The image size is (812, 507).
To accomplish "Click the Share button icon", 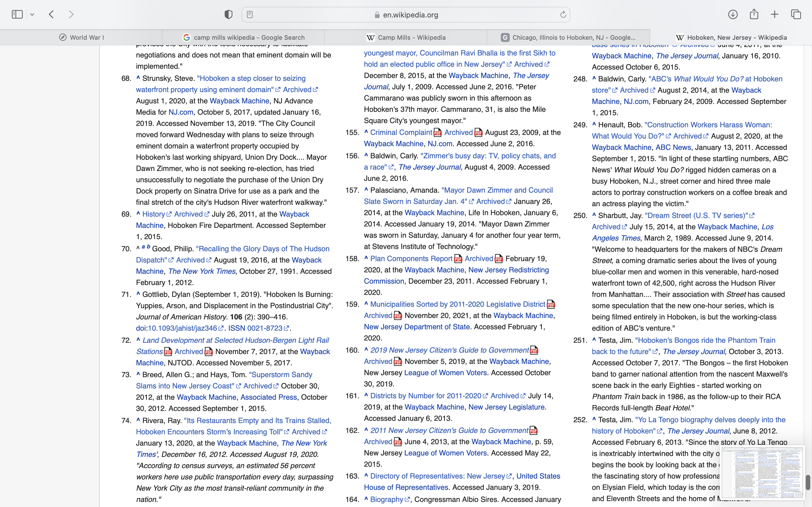I will point(754,14).
